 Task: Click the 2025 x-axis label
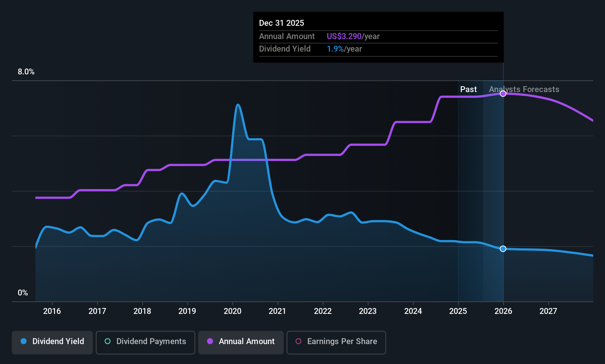(x=458, y=311)
